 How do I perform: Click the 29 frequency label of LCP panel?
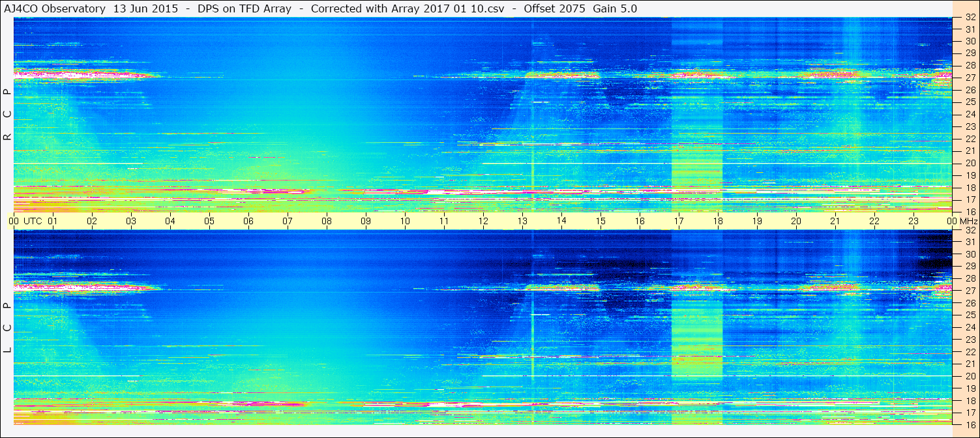[x=970, y=267]
